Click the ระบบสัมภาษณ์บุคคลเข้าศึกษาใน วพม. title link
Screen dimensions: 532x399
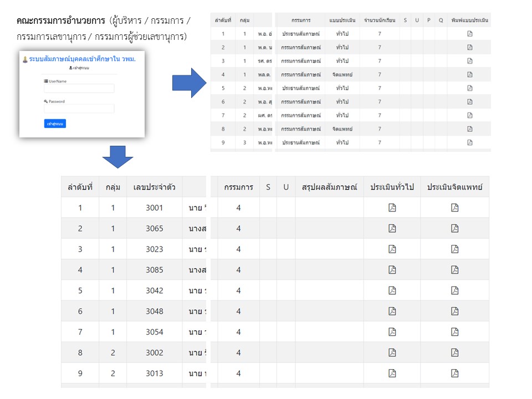[x=82, y=59]
